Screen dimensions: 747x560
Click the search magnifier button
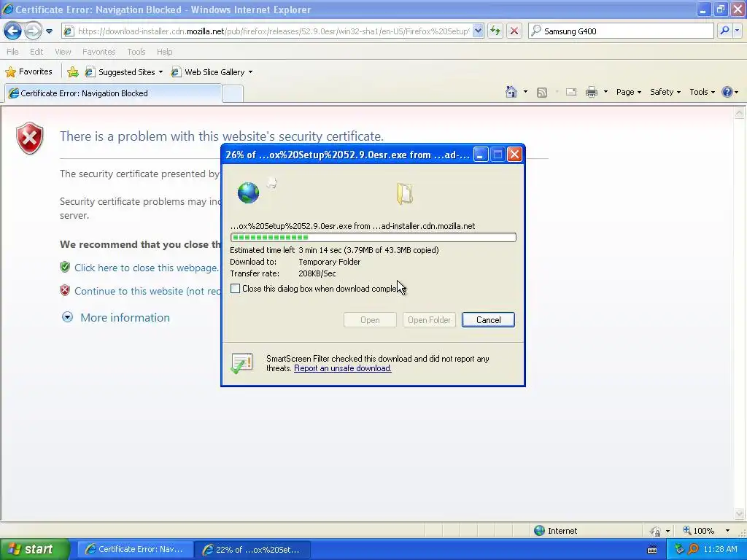(724, 31)
